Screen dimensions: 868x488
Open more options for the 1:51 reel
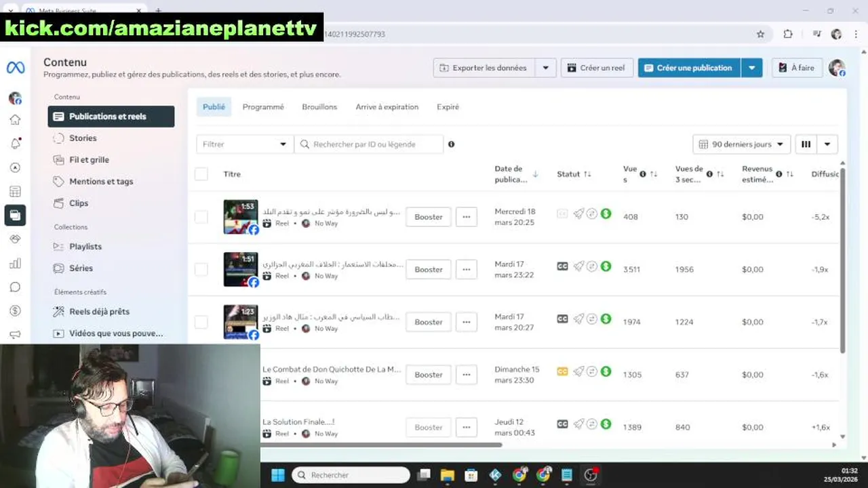click(x=467, y=269)
